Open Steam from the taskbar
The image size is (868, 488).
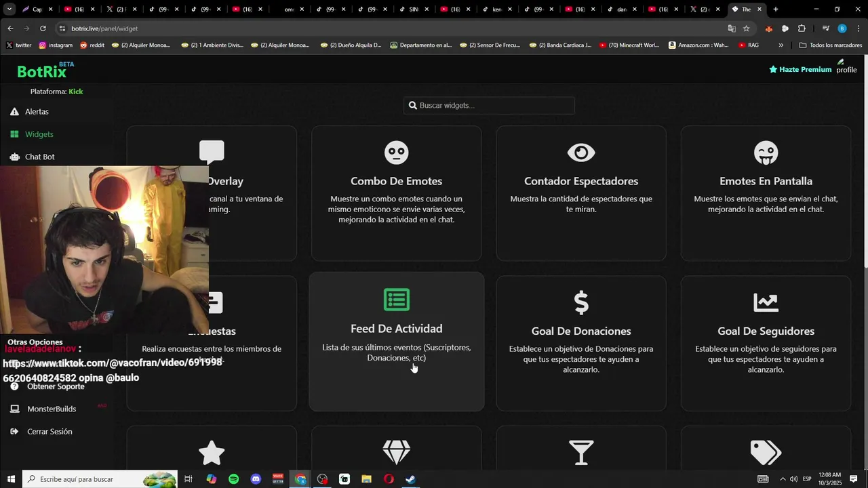410,479
